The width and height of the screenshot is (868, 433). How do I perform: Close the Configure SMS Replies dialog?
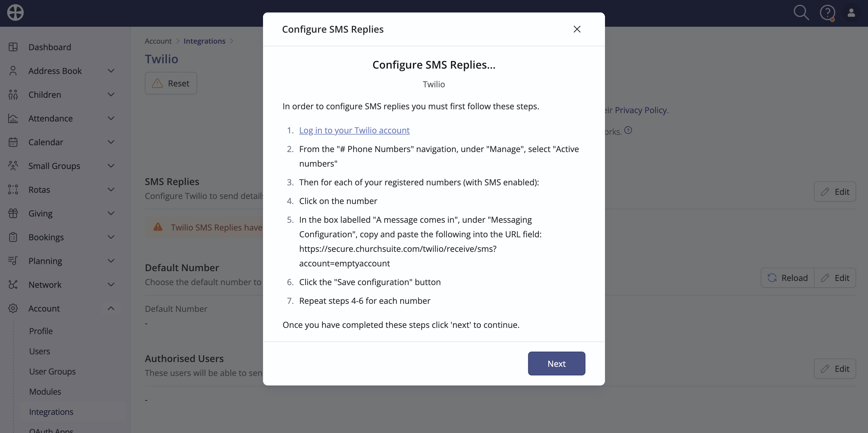click(577, 29)
